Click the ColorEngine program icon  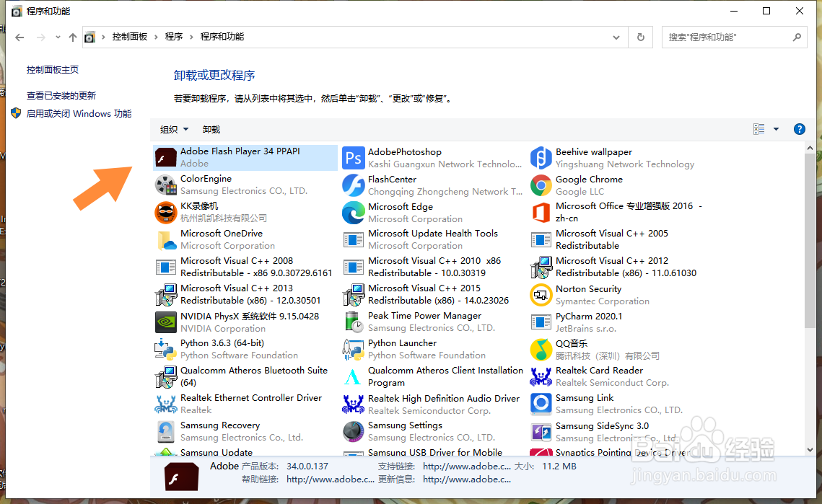click(166, 185)
